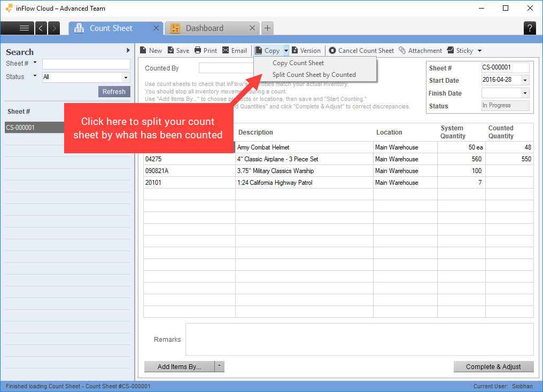Click the Counted By input field
Viewport: 543px width, 392px height.
[226, 68]
